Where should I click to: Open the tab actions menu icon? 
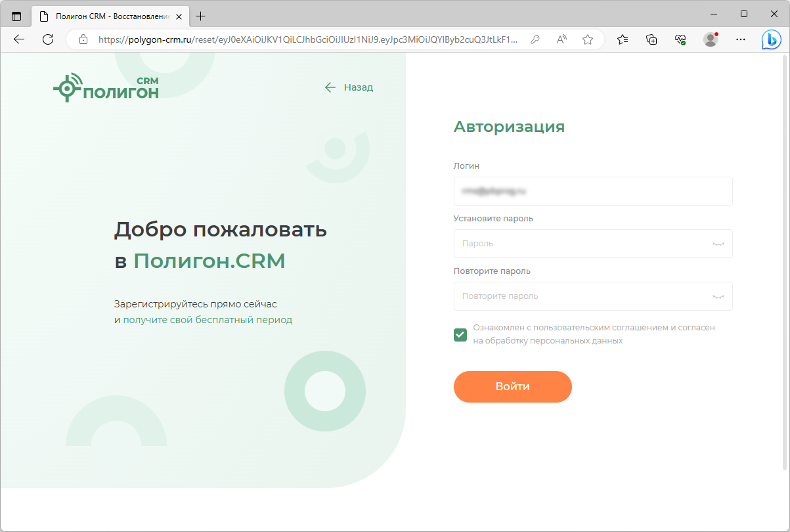click(x=16, y=16)
